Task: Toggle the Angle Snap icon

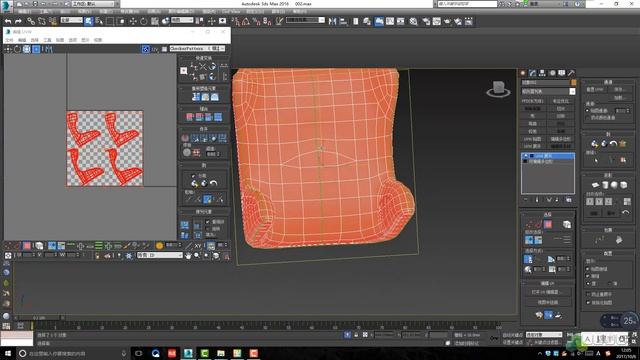Action: [246, 21]
